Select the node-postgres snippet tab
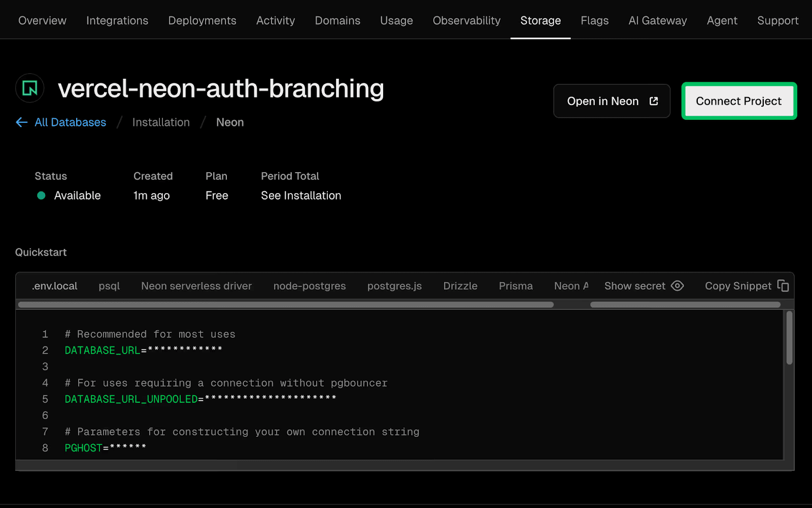 pos(310,286)
